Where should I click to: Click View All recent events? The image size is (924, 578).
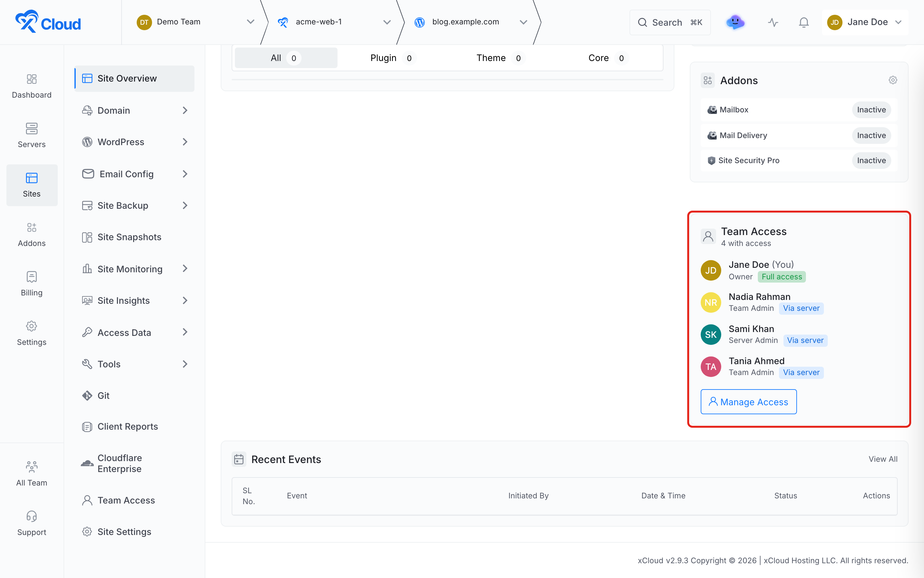tap(883, 459)
